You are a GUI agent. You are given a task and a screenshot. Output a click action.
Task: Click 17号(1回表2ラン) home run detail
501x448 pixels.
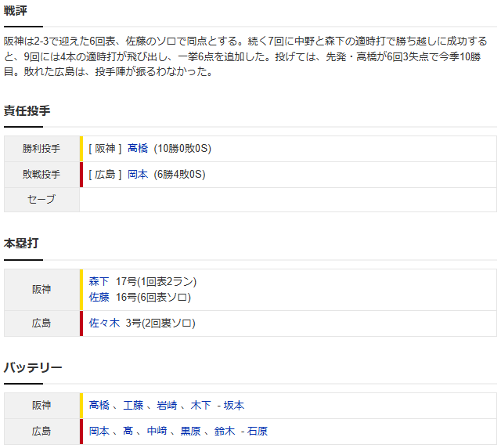click(156, 281)
